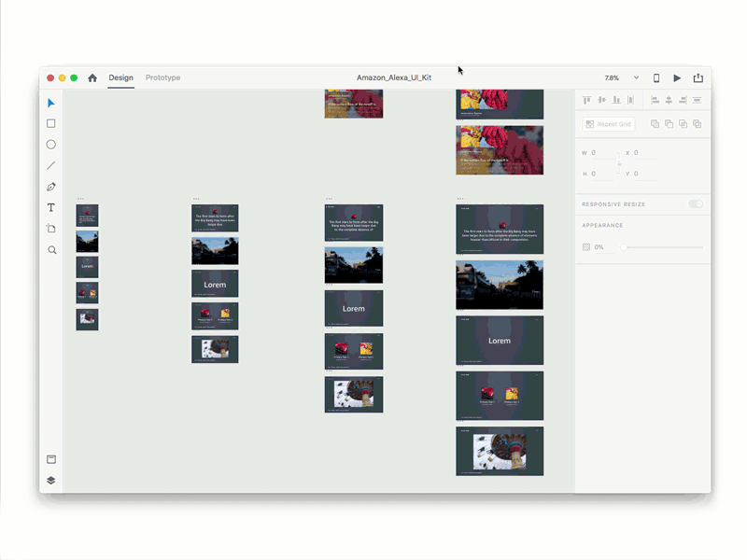Click the share/export icon

(698, 77)
